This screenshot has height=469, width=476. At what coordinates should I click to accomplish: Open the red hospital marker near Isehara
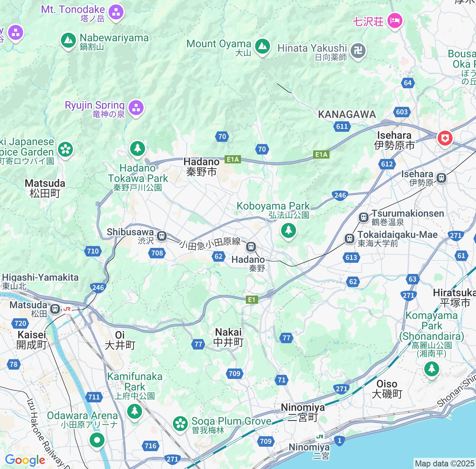pyautogui.click(x=444, y=138)
